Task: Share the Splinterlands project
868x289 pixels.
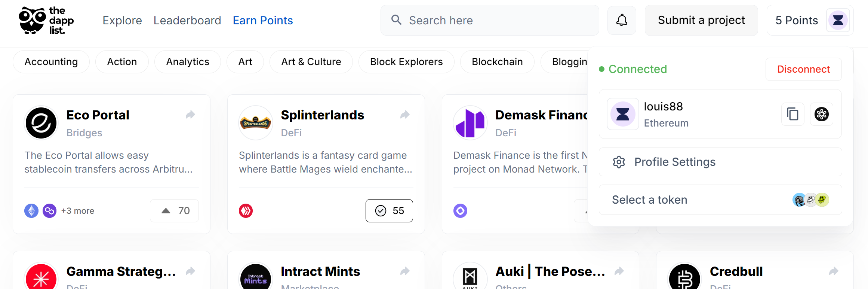Action: point(405,115)
